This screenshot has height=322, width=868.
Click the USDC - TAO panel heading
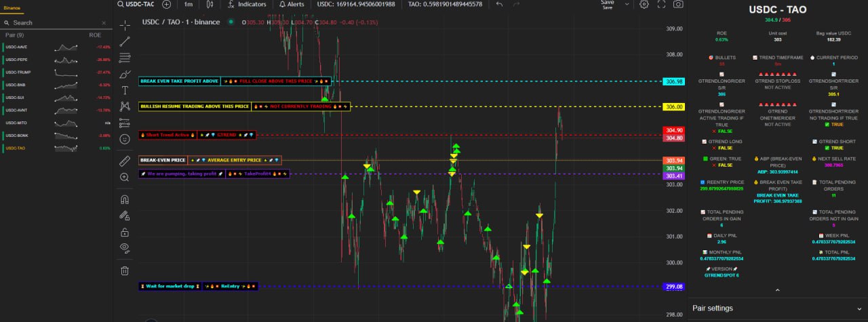coord(777,9)
